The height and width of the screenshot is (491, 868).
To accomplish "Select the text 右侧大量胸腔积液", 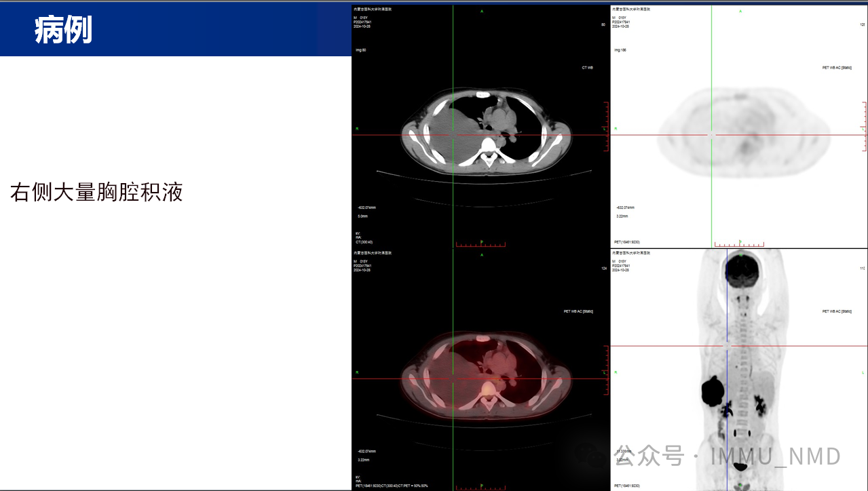I will point(96,193).
